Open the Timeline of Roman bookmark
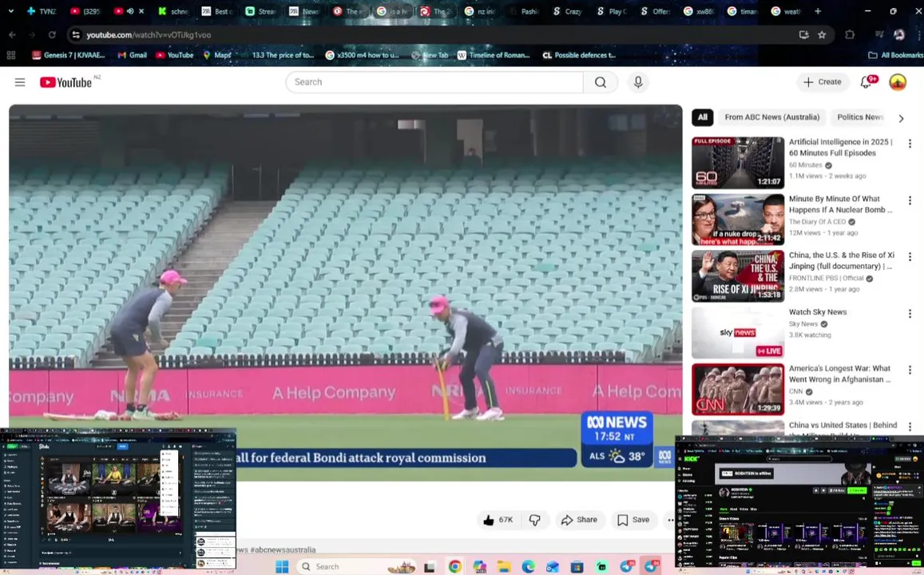 [x=494, y=55]
